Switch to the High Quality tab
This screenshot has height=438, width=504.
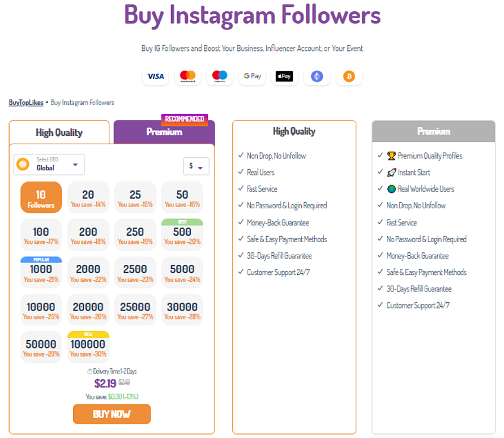(x=59, y=132)
